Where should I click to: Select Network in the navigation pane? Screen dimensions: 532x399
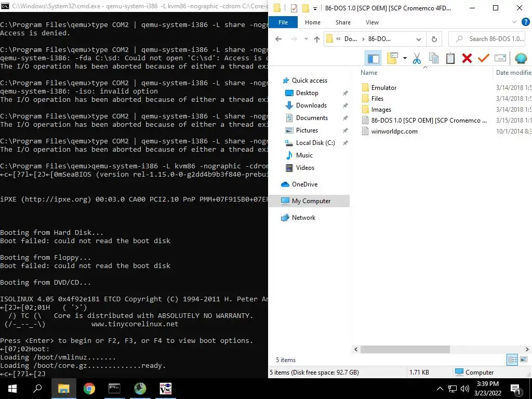(x=303, y=218)
